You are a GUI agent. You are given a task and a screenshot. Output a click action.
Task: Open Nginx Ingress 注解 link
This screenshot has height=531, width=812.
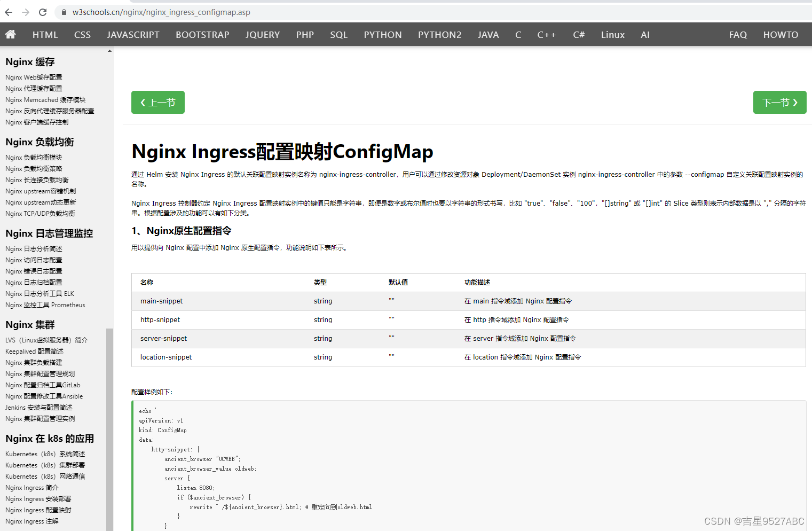tap(32, 521)
